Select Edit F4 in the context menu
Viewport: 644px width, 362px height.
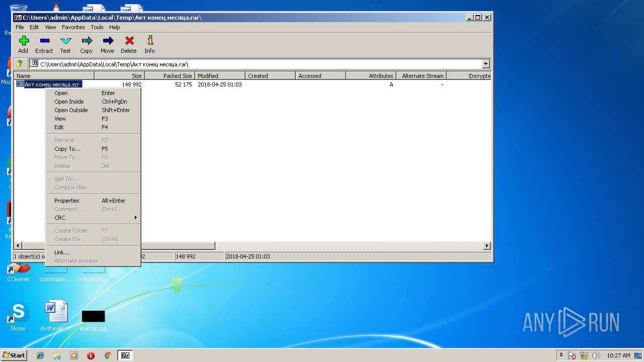[x=93, y=127]
